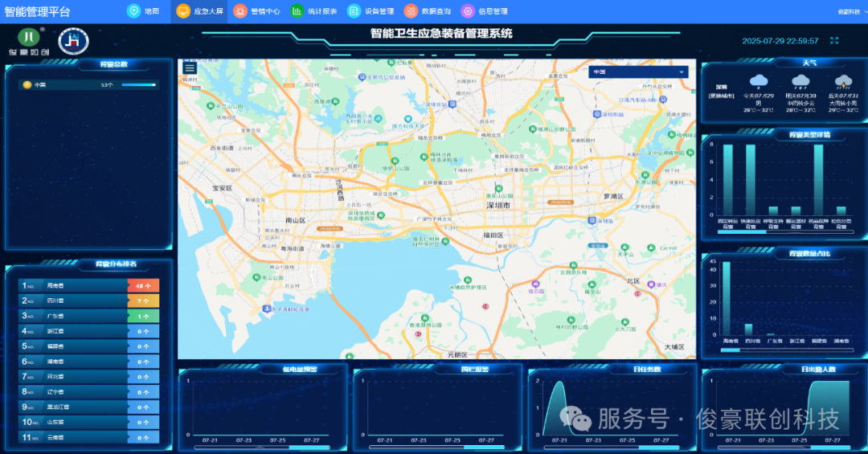
Task: Click the blue map pin icon in navbar
Action: [x=133, y=11]
